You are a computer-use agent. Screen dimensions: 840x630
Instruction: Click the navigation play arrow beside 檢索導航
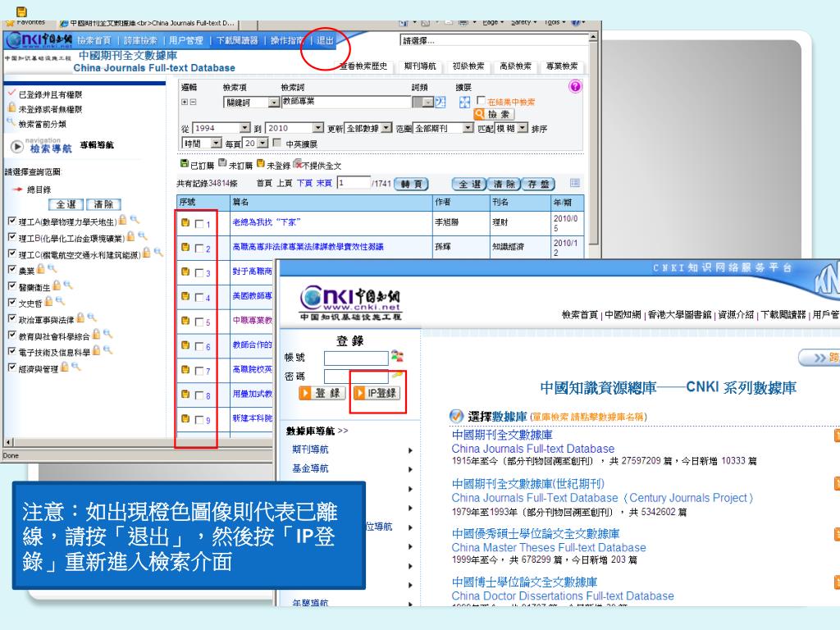(17, 146)
